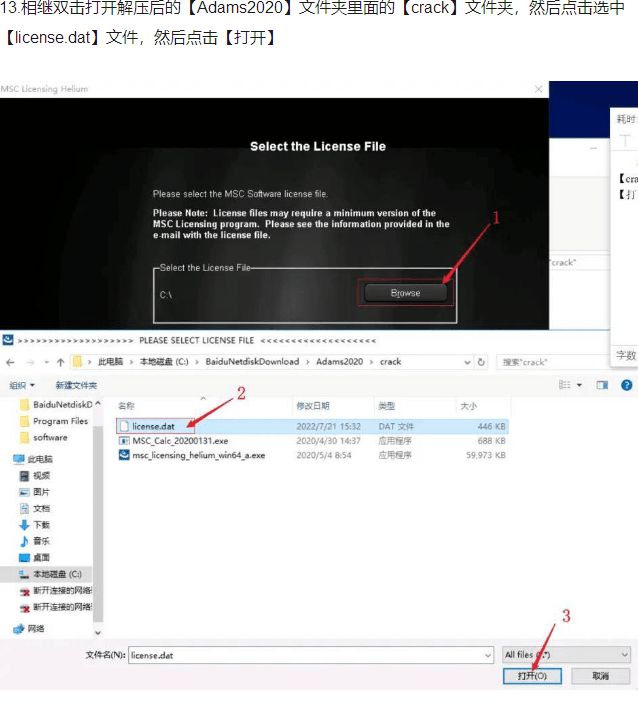Screen dimensions: 638x703
Task: Select software folder in sidebar
Action: coord(44,438)
